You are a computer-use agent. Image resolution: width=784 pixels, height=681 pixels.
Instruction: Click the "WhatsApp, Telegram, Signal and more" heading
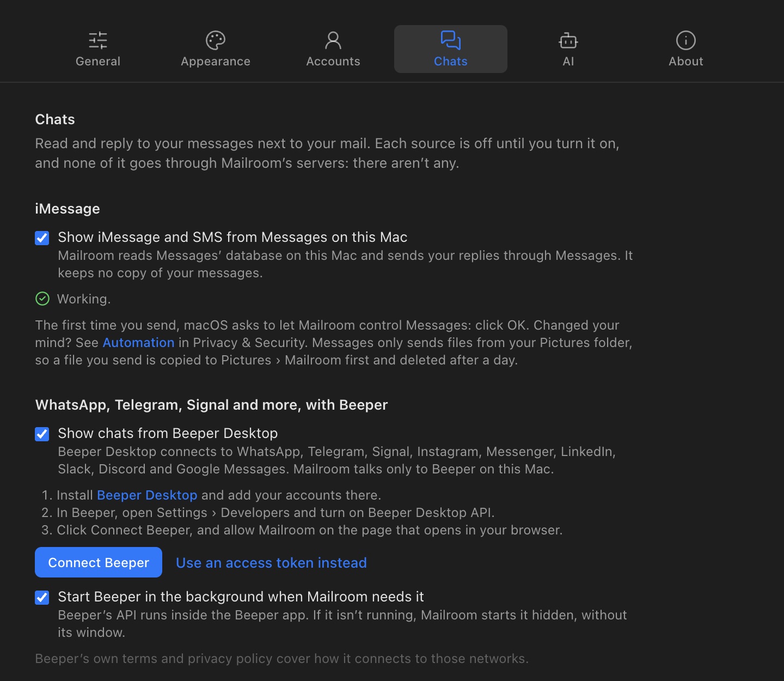(211, 405)
